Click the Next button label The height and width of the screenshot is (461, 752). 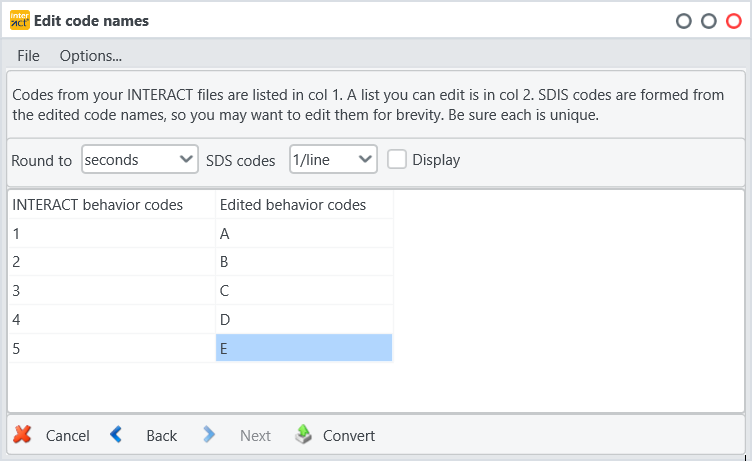coord(255,436)
